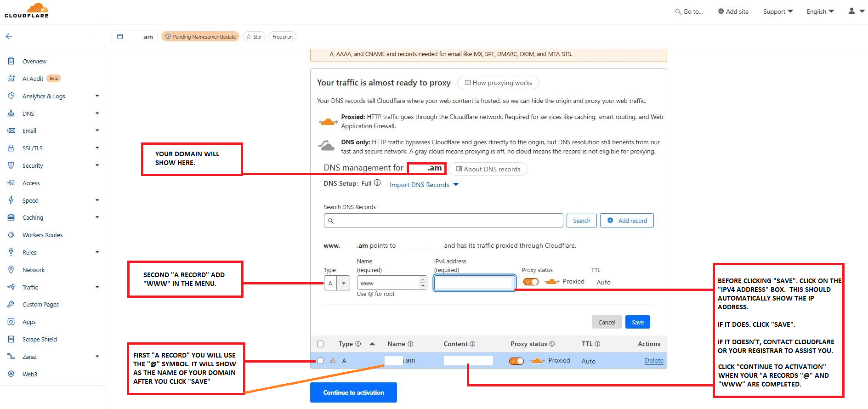
Task: Click the Add record button
Action: (x=627, y=221)
